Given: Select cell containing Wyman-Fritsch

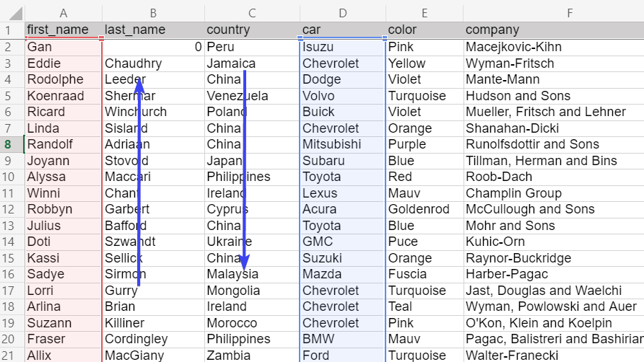Looking at the screenshot, I should point(553,63).
